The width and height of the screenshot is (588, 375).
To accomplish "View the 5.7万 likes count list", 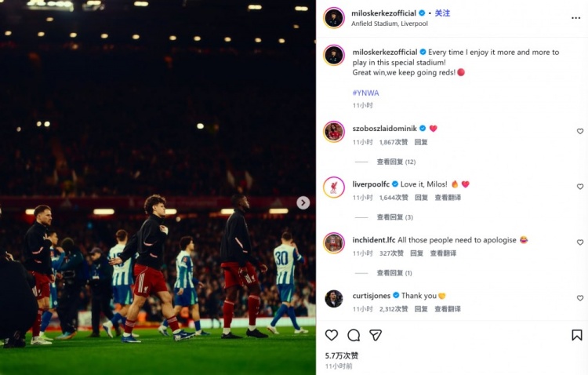I will pyautogui.click(x=342, y=355).
